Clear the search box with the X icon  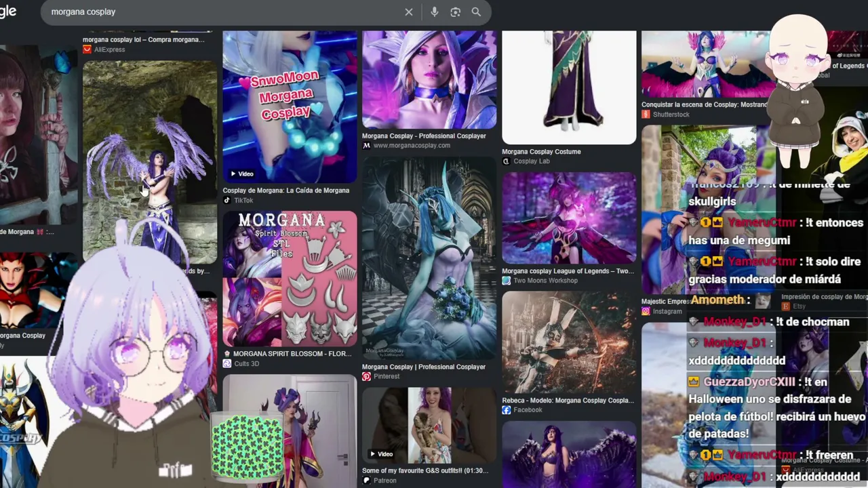(x=409, y=12)
